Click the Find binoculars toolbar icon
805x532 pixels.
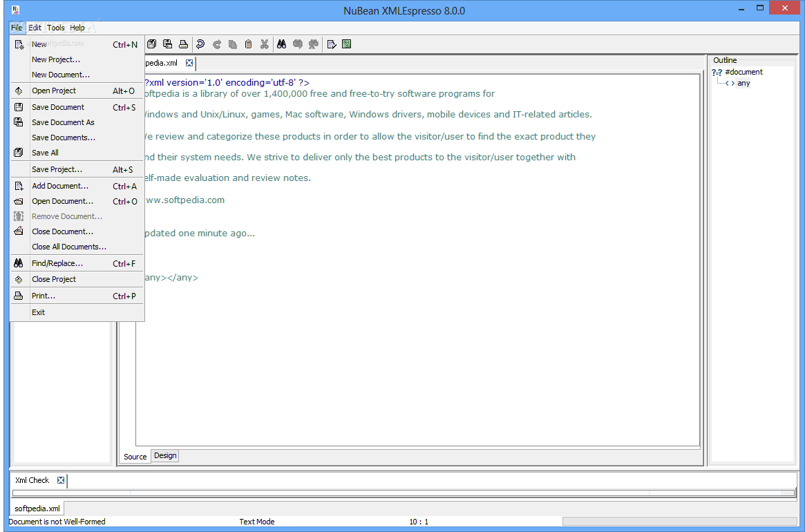(281, 44)
